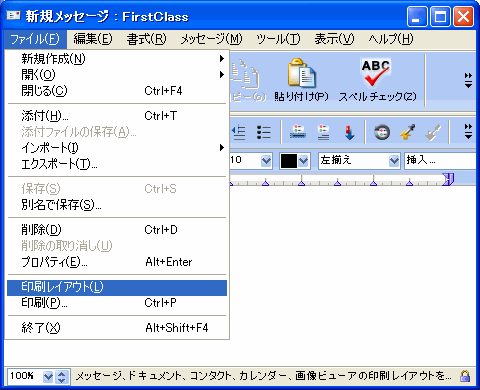Click the round dark dial toolbar icon
Viewport: 480px width, 390px height.
click(x=382, y=132)
